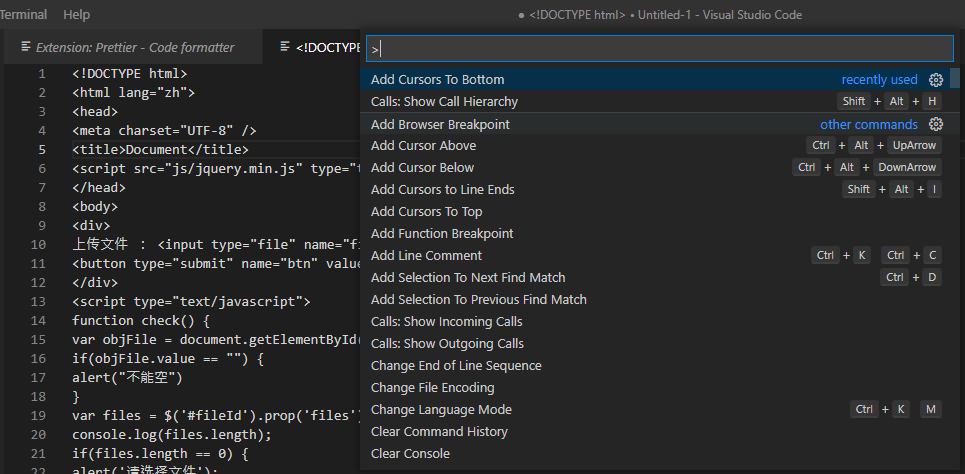Click the command list scrollbar
This screenshot has width=965, height=474.
[x=955, y=90]
